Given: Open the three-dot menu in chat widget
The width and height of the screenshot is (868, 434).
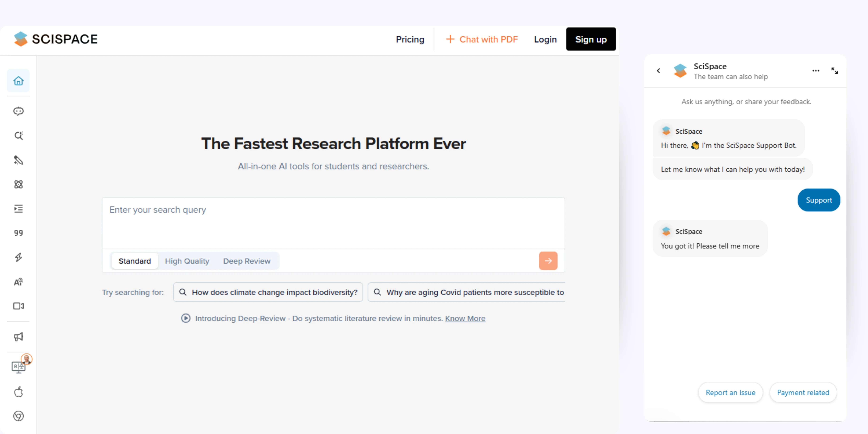Looking at the screenshot, I should click(x=816, y=71).
